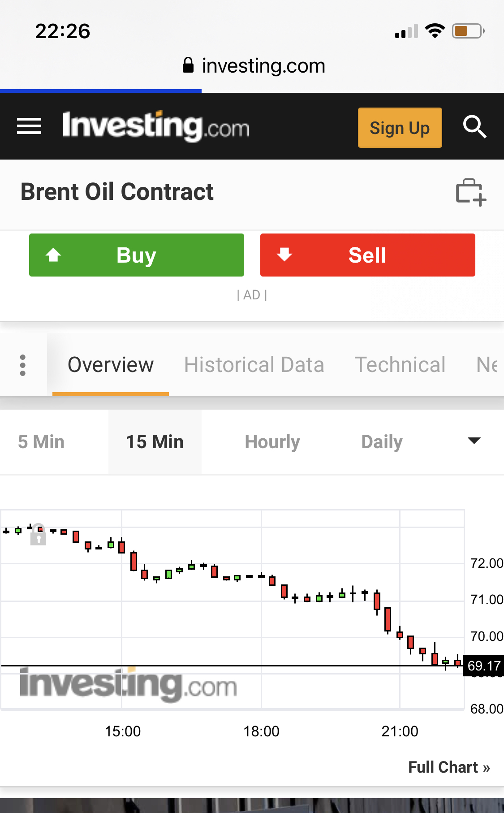Click the chart lock icon
The image size is (504, 813).
pos(39,534)
